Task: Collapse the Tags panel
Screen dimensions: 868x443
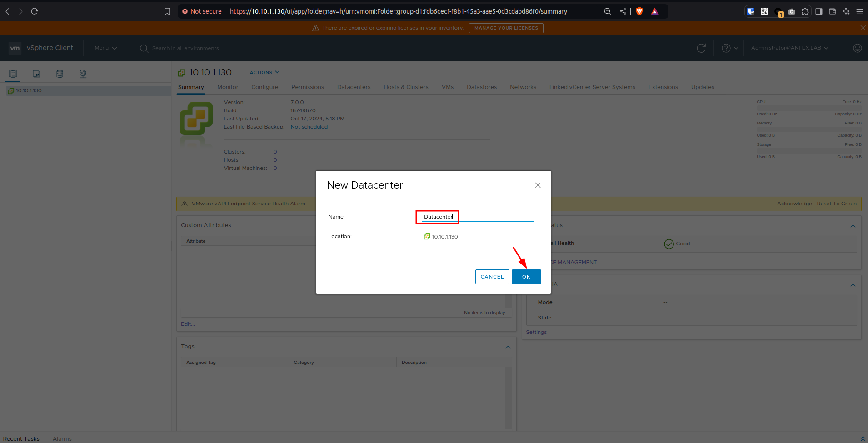Action: click(508, 347)
